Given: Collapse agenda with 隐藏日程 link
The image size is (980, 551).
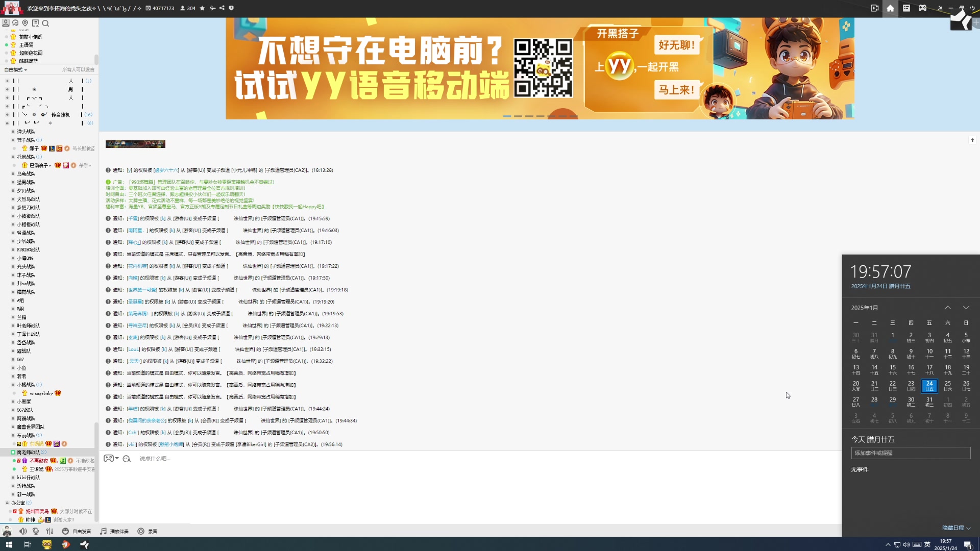Looking at the screenshot, I should tap(956, 528).
